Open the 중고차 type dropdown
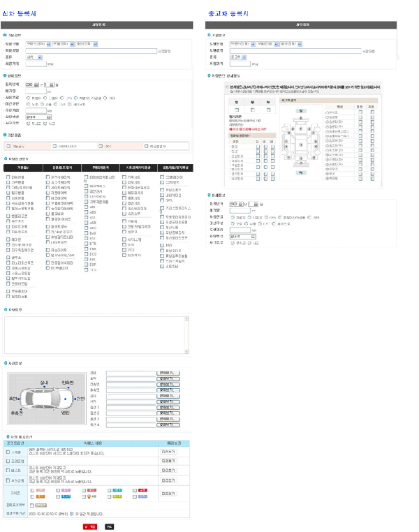Screen dimensions: 419x532 tap(238, 57)
